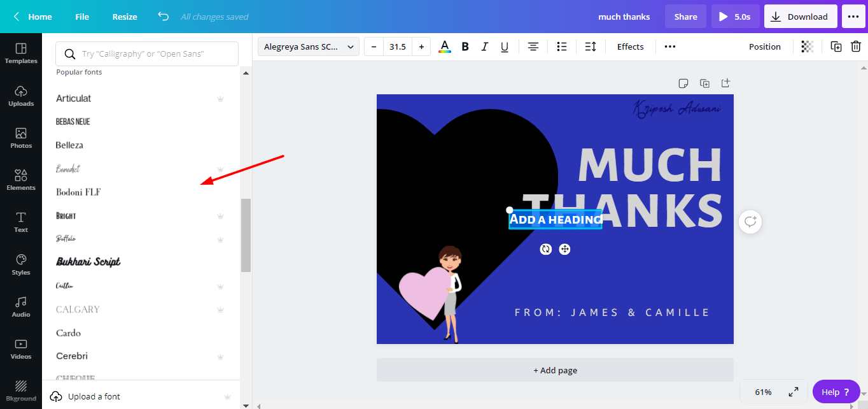Click the duplicate page icon above canvas
Viewport: 868px width, 409px height.
704,83
